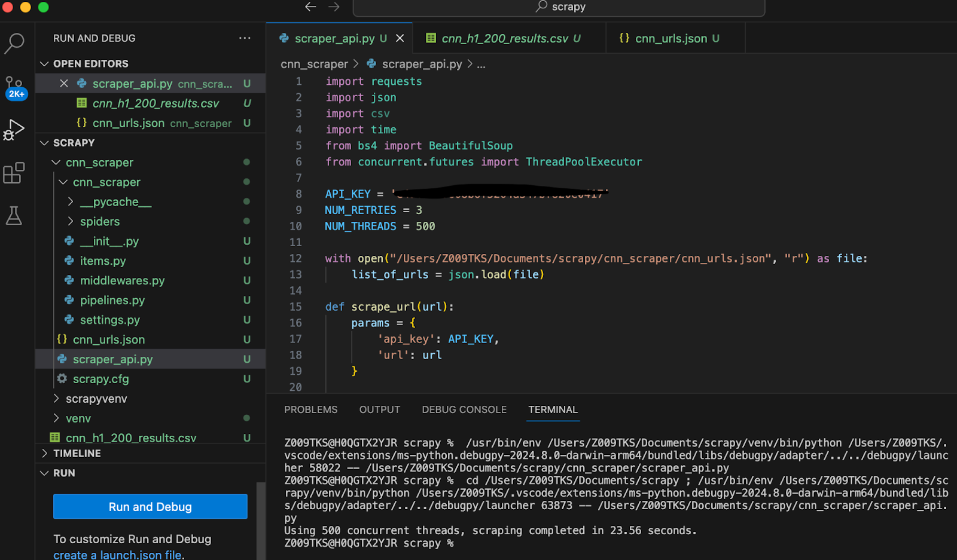Open the Output panel tab
957x560 pixels.
(x=380, y=410)
